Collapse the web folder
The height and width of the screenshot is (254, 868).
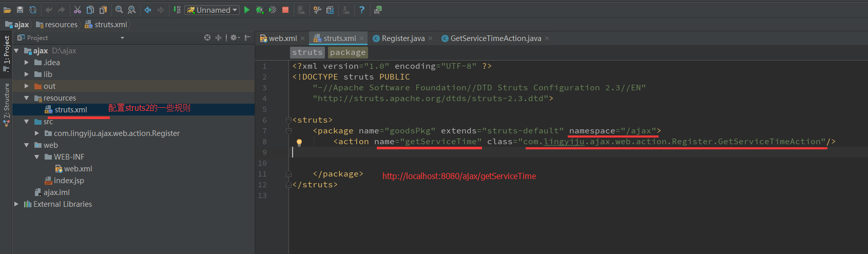pyautogui.click(x=27, y=145)
